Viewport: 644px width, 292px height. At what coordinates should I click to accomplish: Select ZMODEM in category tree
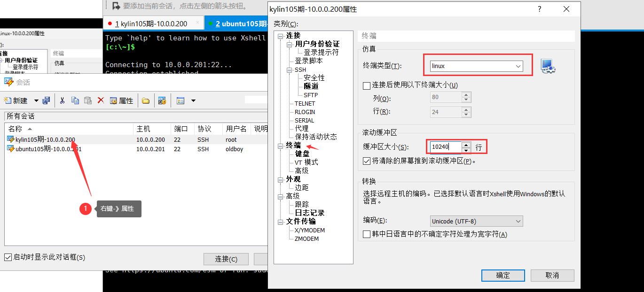[x=306, y=238]
